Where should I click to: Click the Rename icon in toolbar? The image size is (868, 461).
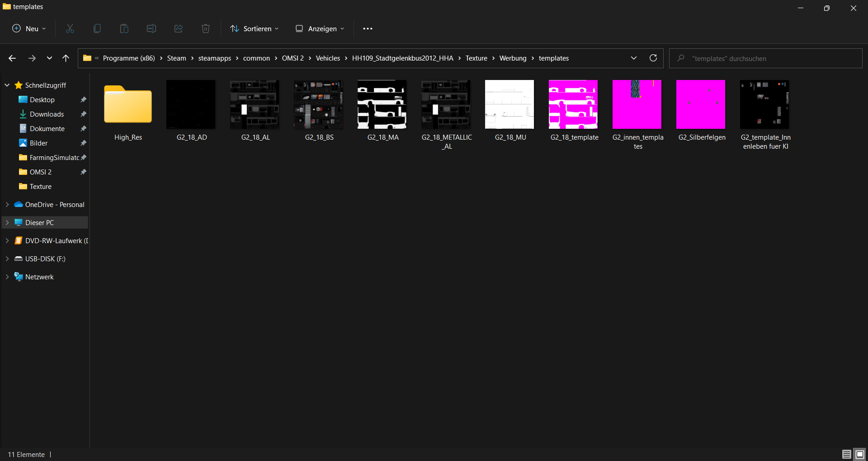(151, 28)
